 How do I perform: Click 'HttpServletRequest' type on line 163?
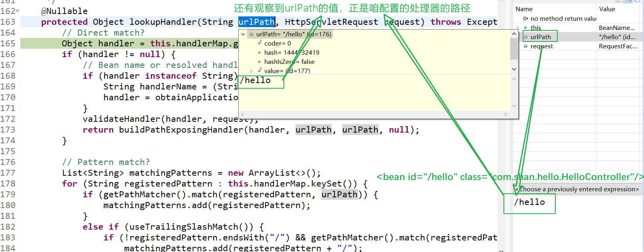pyautogui.click(x=331, y=22)
